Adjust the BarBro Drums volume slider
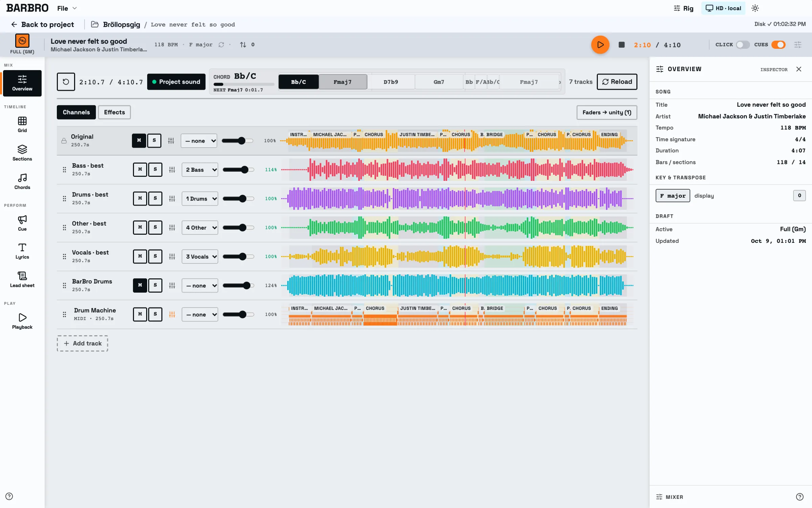This screenshot has height=508, width=812. coord(238,285)
